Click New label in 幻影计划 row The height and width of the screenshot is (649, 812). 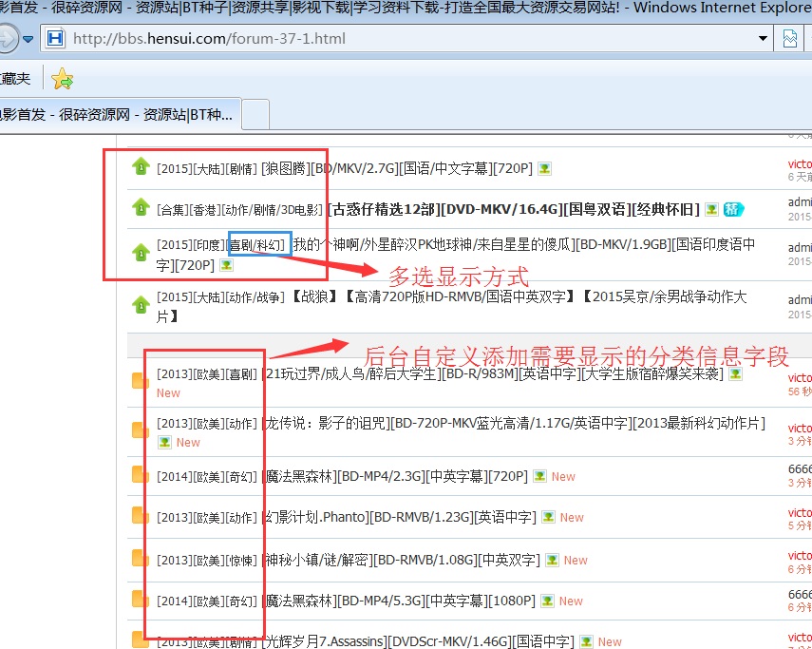pos(572,518)
